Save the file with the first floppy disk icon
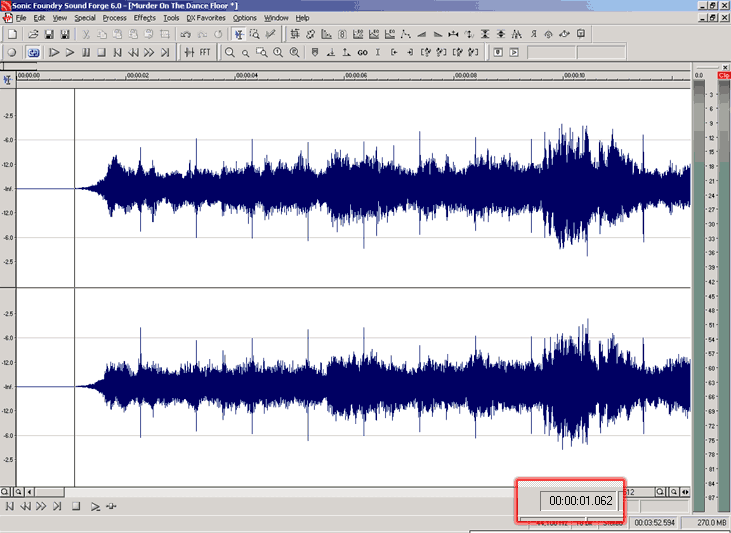 [x=49, y=34]
